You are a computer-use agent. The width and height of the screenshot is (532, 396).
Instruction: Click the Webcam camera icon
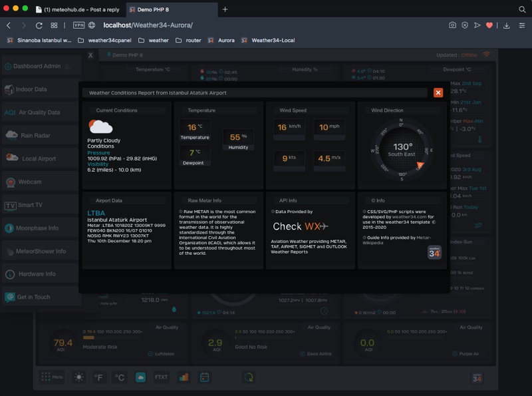(11, 182)
